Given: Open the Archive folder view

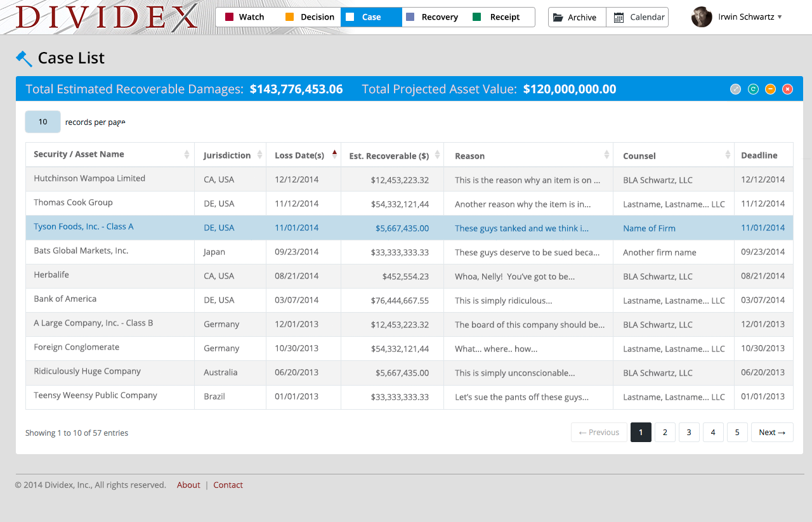Looking at the screenshot, I should coord(577,17).
